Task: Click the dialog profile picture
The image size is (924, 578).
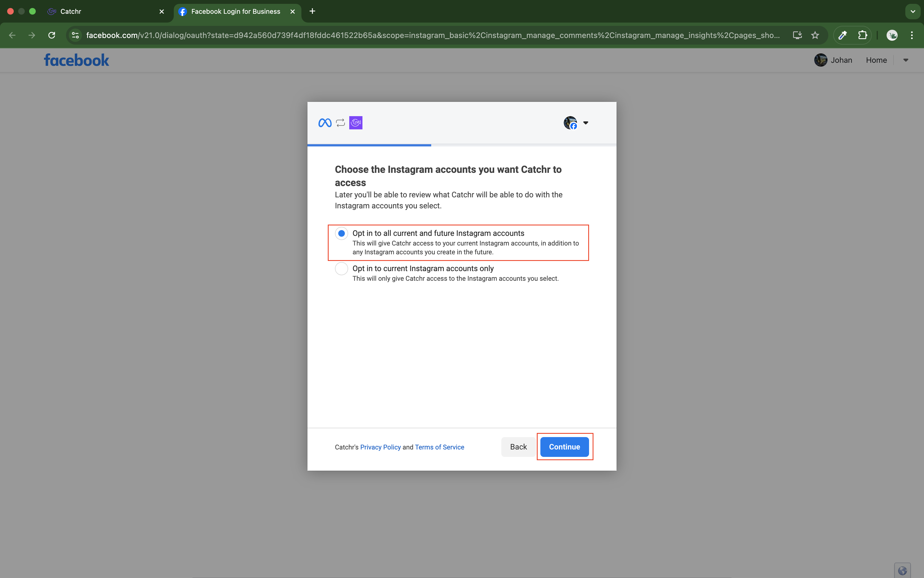Action: [570, 123]
